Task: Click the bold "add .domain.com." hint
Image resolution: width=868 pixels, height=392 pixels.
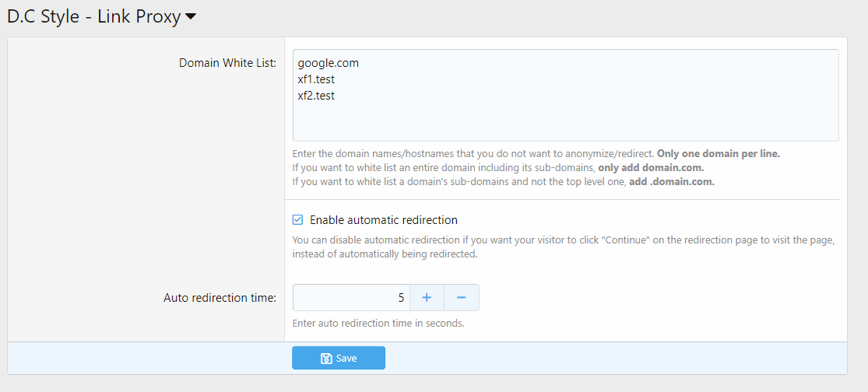Action: tap(671, 182)
